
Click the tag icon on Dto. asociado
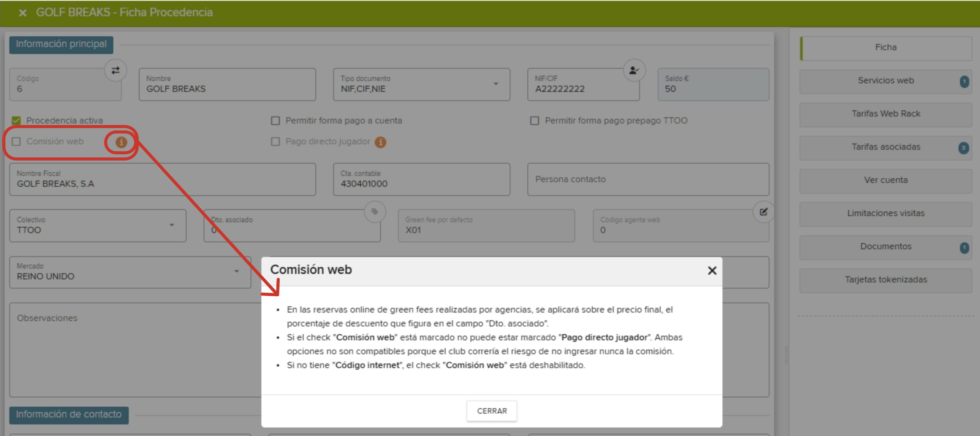(x=375, y=211)
